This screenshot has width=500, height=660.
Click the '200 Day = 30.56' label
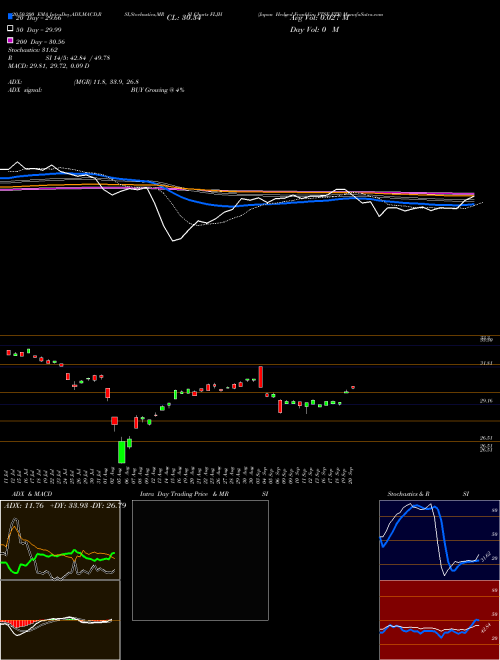click(x=40, y=42)
